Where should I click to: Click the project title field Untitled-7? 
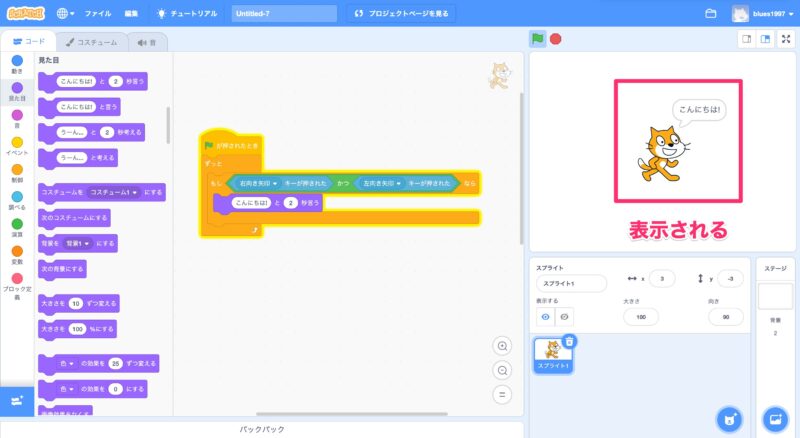284,14
